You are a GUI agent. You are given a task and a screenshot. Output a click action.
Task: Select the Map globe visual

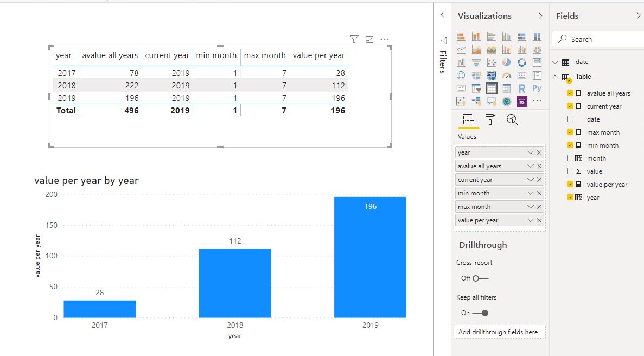pos(461,75)
